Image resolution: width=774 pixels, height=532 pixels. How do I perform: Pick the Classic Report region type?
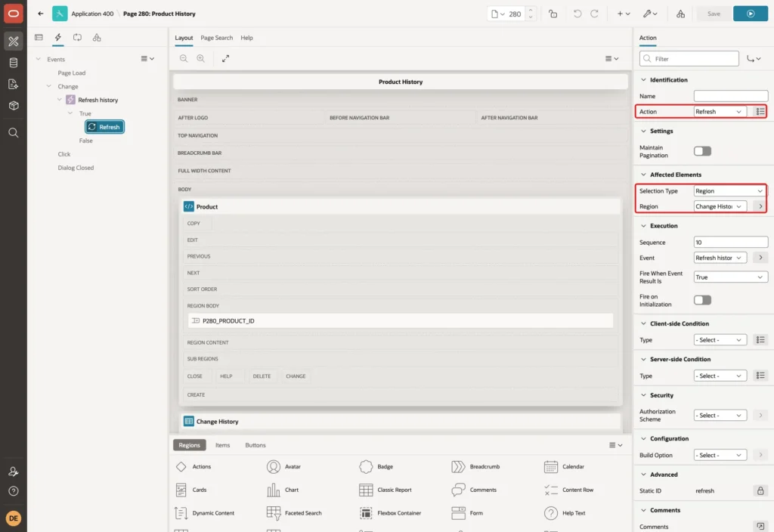(x=386, y=490)
